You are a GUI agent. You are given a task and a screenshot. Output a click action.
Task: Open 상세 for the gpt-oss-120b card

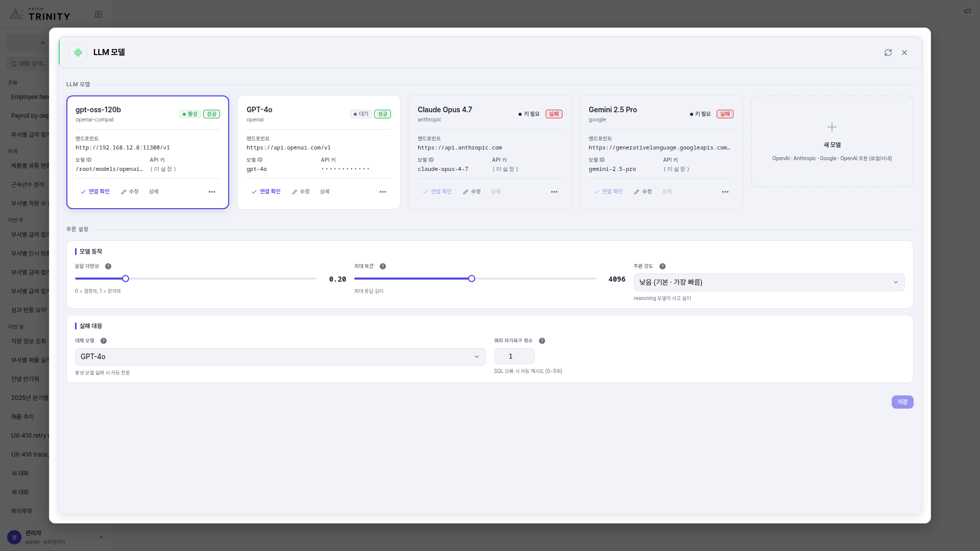154,192
